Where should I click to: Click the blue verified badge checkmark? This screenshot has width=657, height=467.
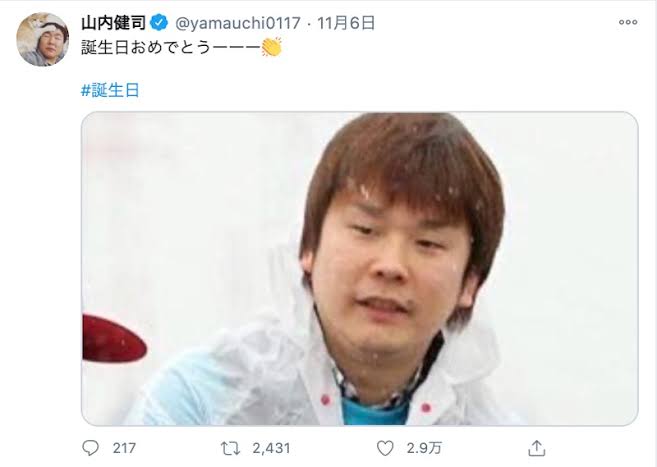point(159,23)
